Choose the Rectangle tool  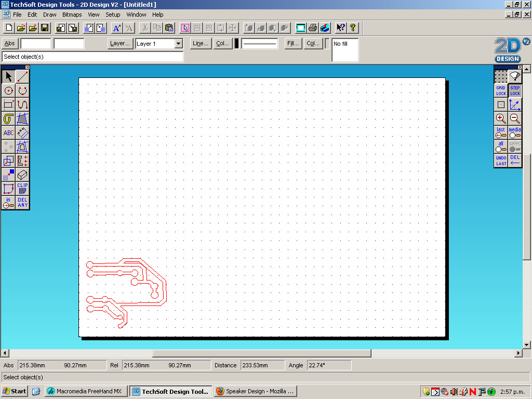pos(8,104)
